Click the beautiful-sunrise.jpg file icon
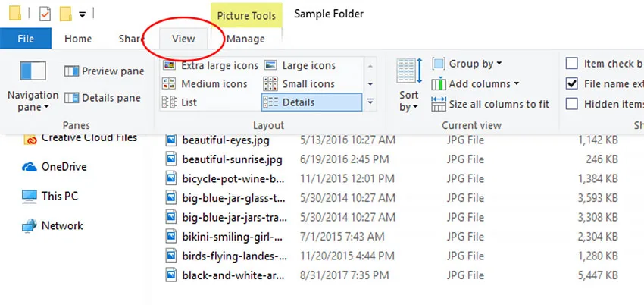The height and width of the screenshot is (305, 644). [x=171, y=159]
